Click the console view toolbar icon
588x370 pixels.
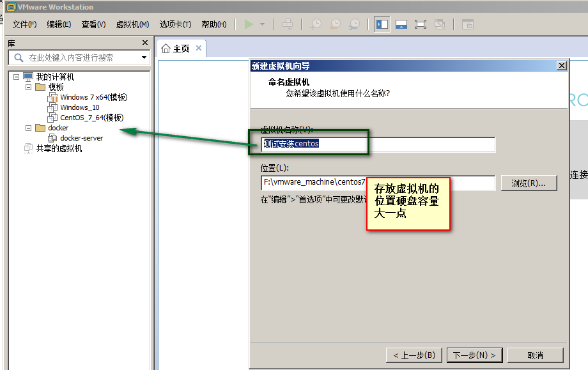point(468,24)
